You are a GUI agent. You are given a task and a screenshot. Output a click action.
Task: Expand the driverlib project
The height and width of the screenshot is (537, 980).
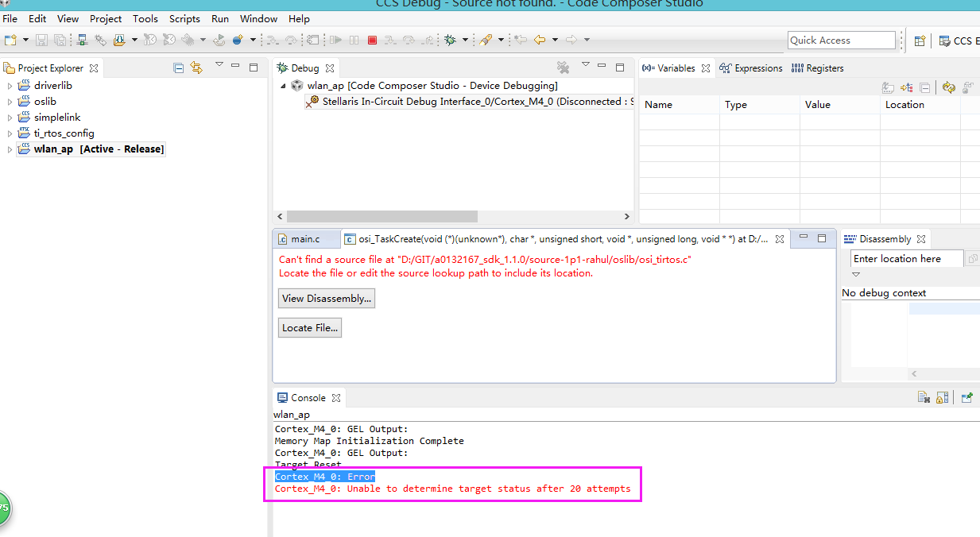click(10, 86)
